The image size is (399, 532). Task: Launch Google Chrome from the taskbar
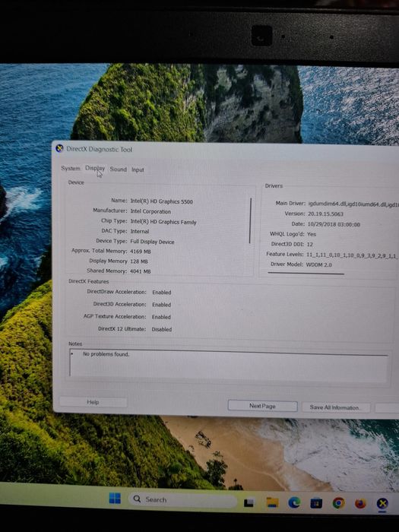click(338, 503)
